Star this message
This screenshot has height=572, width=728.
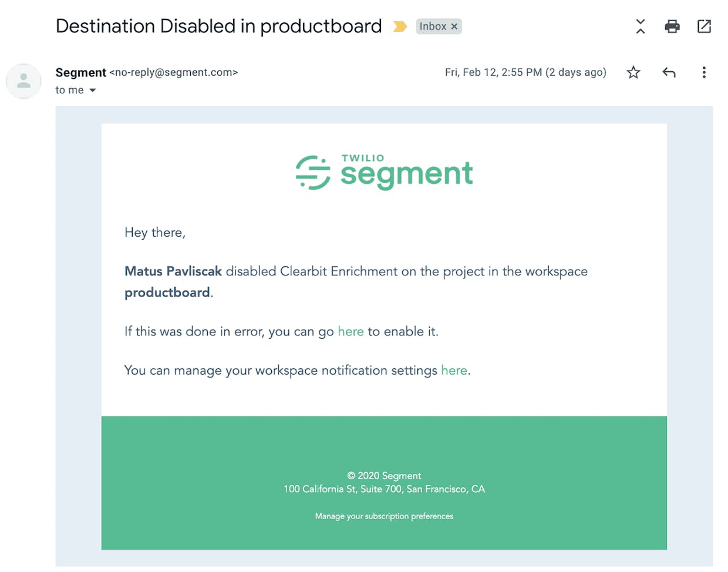click(633, 72)
